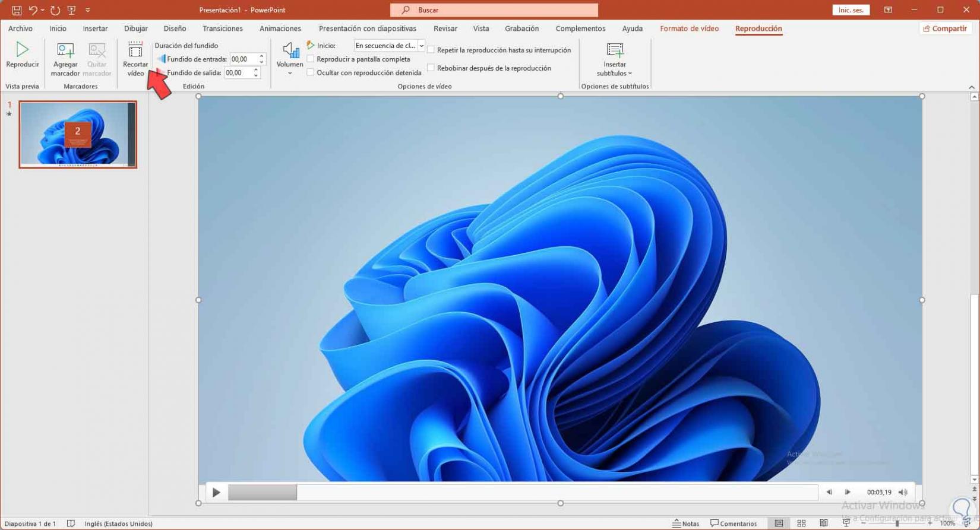Click the zoom slider handle in status bar
The height and width of the screenshot is (530, 980).
(x=897, y=523)
